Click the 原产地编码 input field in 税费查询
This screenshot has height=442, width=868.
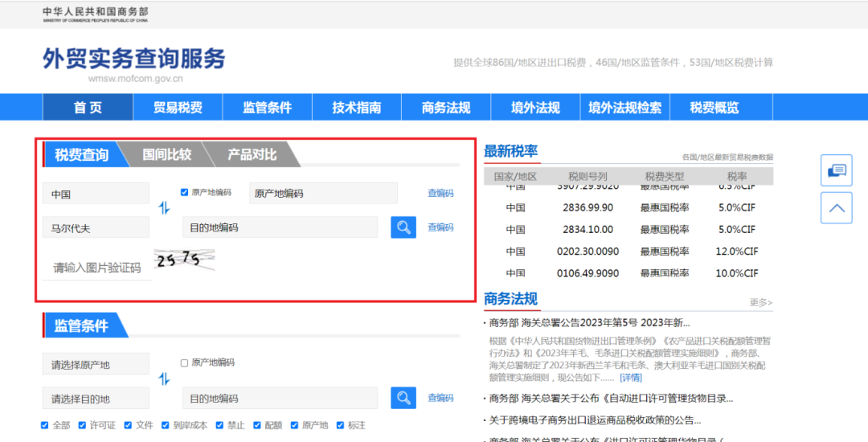[x=323, y=194]
